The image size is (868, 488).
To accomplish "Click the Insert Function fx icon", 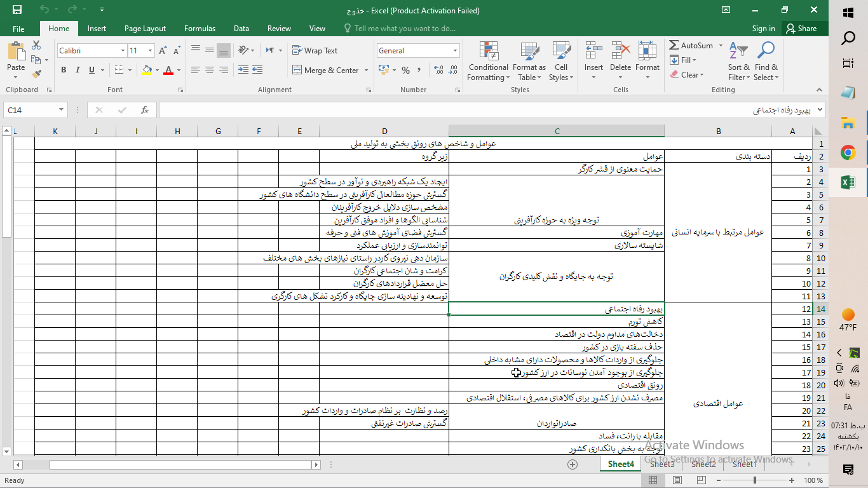I will (145, 110).
